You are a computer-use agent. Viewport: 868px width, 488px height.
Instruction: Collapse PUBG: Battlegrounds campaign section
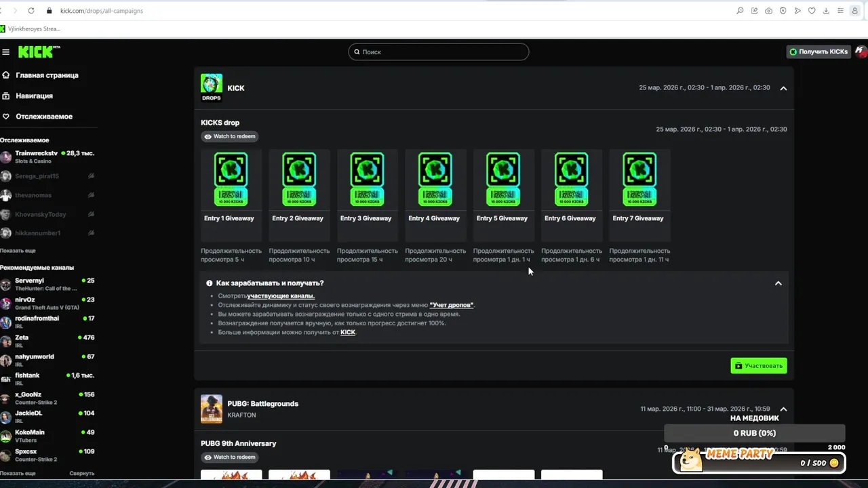point(783,409)
